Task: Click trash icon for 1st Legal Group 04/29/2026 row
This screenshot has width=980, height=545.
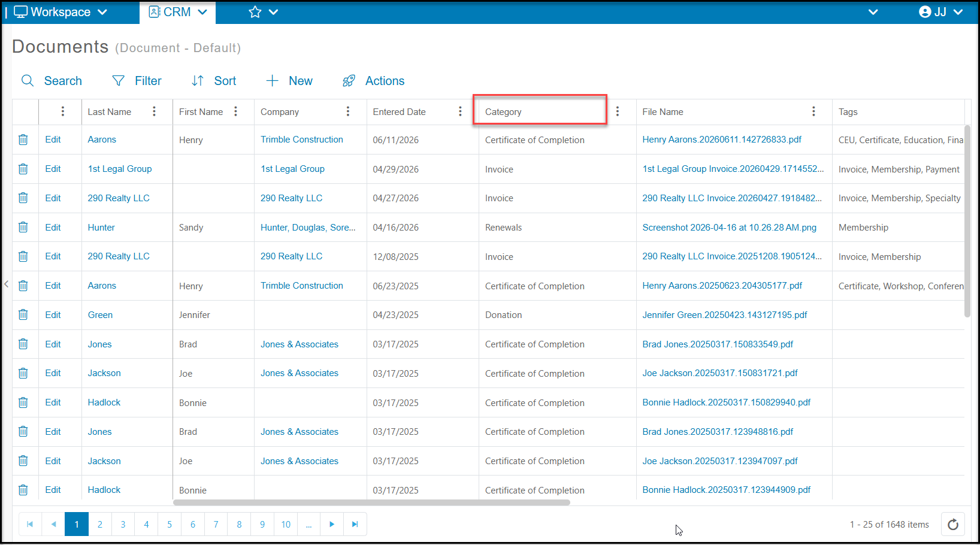Action: point(23,169)
